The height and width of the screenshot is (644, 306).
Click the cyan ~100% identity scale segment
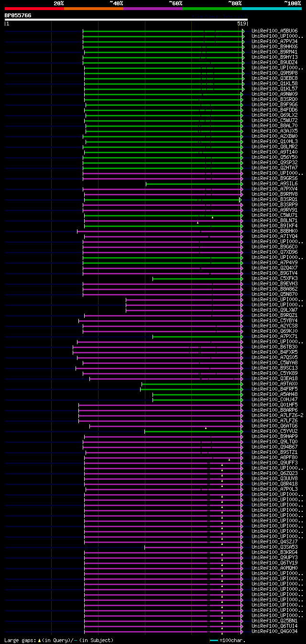272,8
